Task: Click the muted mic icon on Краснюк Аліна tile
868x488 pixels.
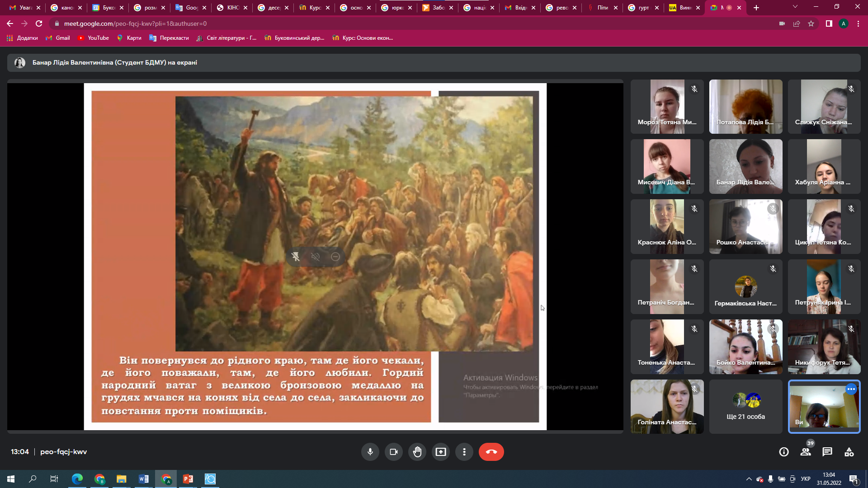Action: (694, 209)
